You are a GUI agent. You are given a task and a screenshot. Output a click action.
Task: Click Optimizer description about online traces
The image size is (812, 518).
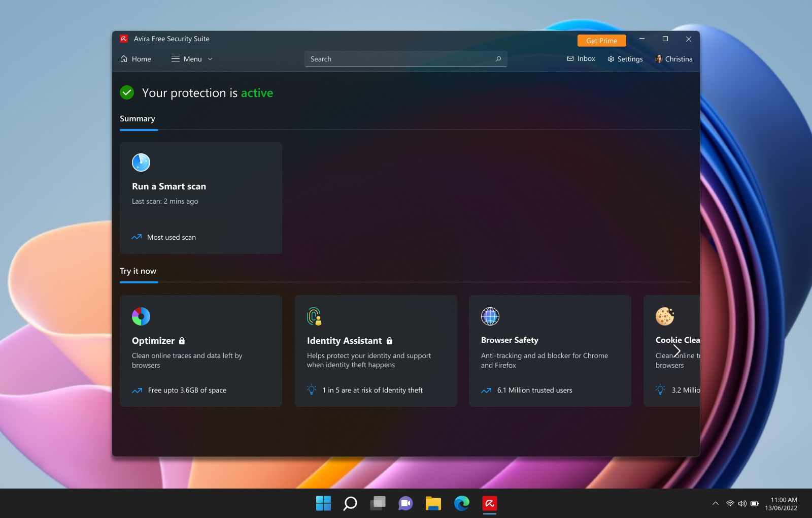(187, 361)
